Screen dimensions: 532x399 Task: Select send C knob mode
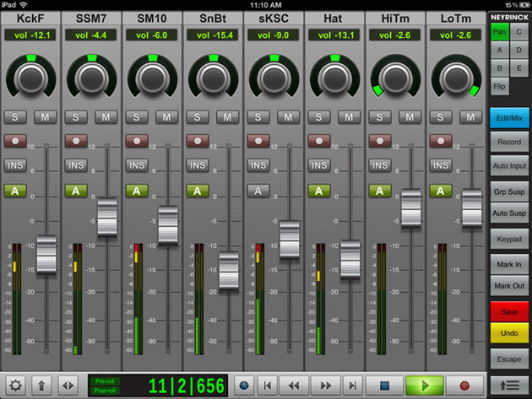519,32
